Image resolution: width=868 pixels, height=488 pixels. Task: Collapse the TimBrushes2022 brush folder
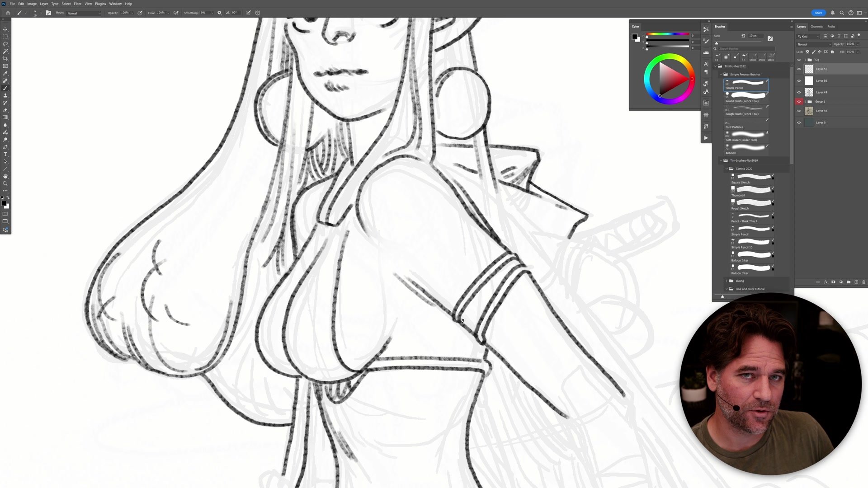point(716,66)
